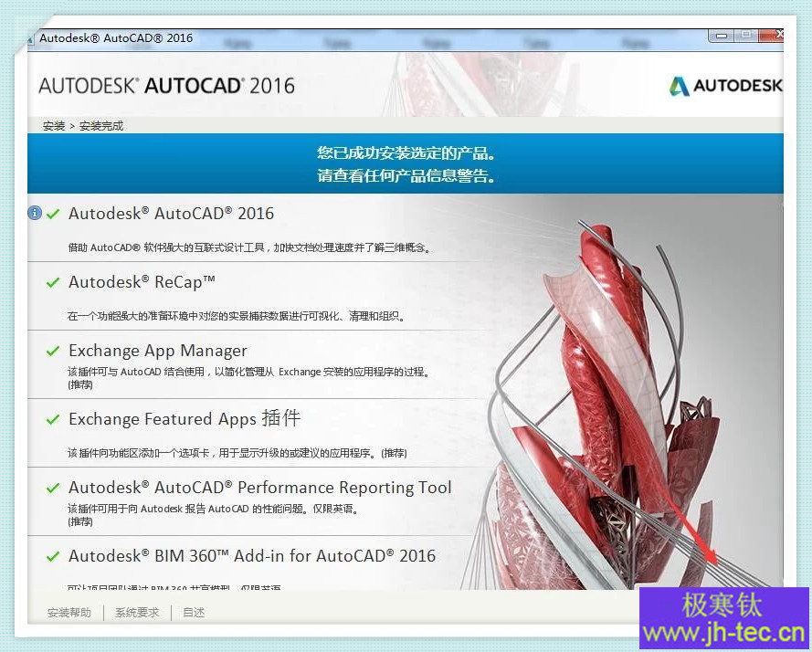Viewport: 812px width, 652px height.
Task: Click the AutoCAD description about 互联式设计工具
Action: click(249, 247)
